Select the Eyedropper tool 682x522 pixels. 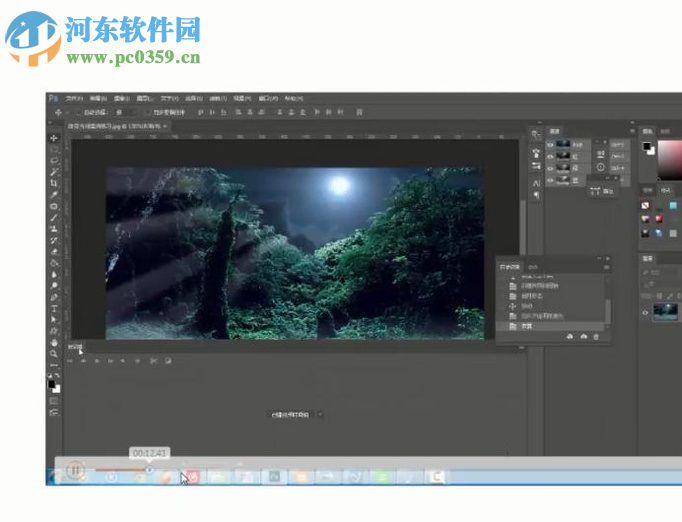54,194
